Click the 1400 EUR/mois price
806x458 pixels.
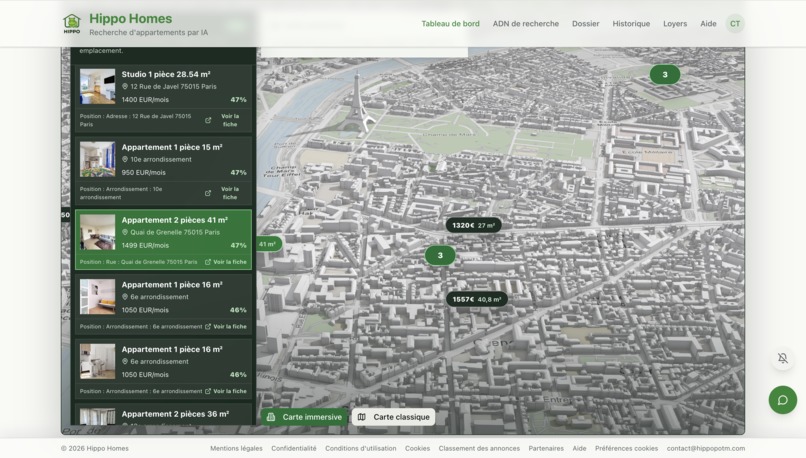(x=145, y=100)
